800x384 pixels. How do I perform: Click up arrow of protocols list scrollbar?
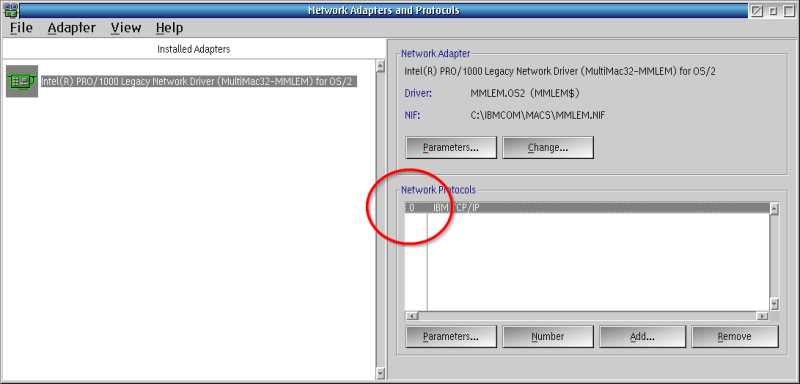coord(774,209)
